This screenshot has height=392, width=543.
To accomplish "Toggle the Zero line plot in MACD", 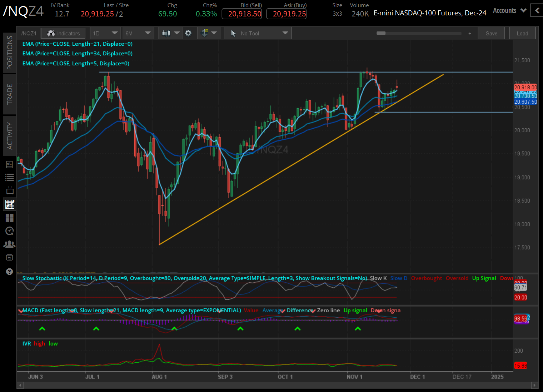I will (328, 310).
